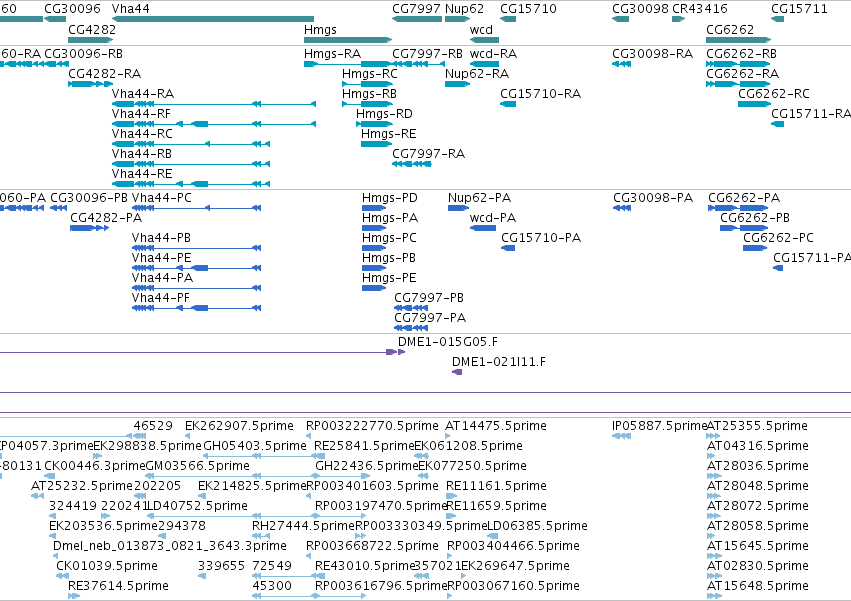Viewport: 851px width, 601px height.
Task: Click protein wcd-PA
Action: coord(483,228)
